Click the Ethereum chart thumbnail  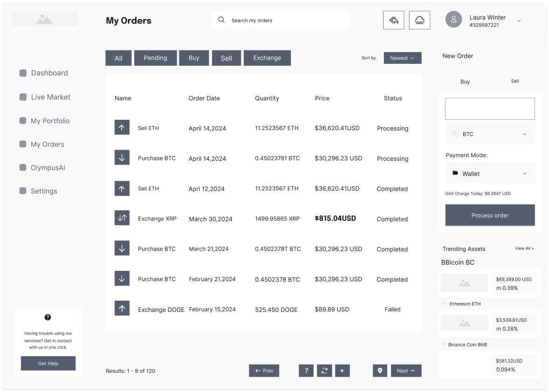coord(464,323)
